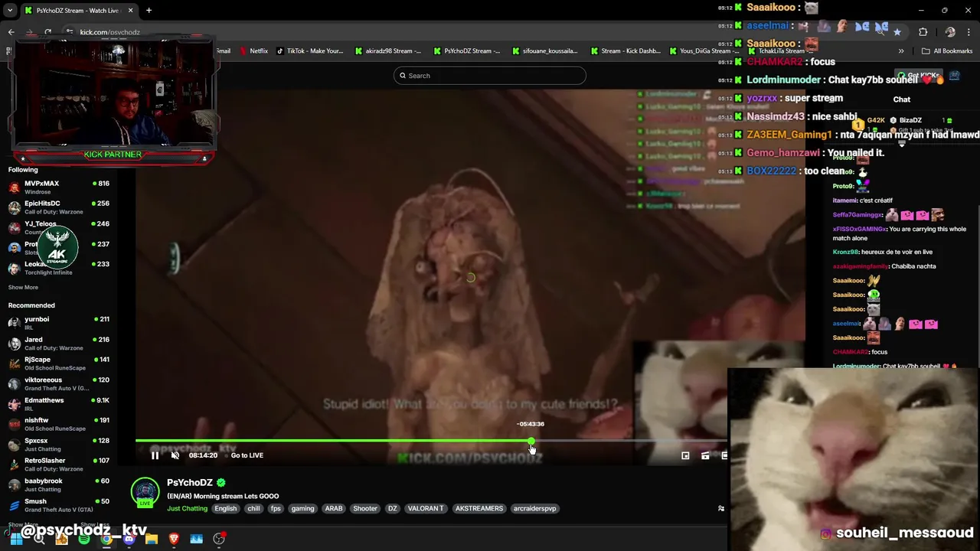Open the browser three-dot menu
This screenshot has height=551, width=980.
[x=969, y=32]
